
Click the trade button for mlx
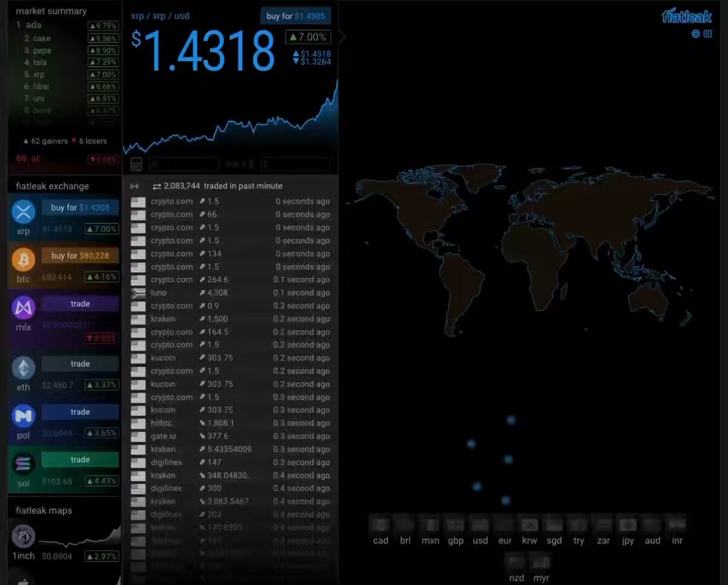80,304
